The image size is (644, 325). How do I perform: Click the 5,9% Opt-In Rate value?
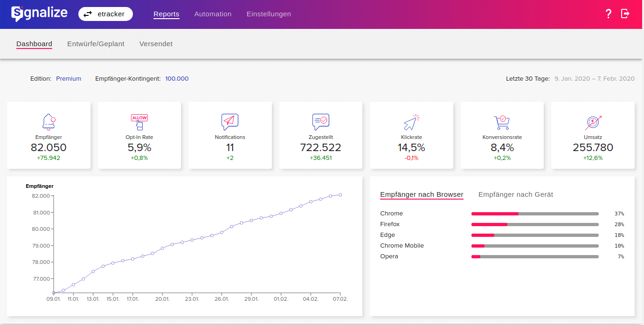139,148
